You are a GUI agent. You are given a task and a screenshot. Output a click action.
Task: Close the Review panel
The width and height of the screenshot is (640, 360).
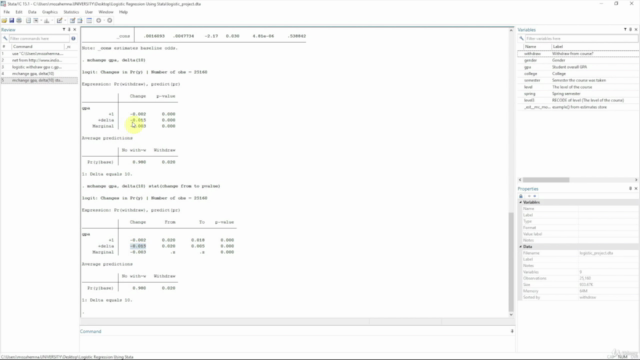click(74, 29)
